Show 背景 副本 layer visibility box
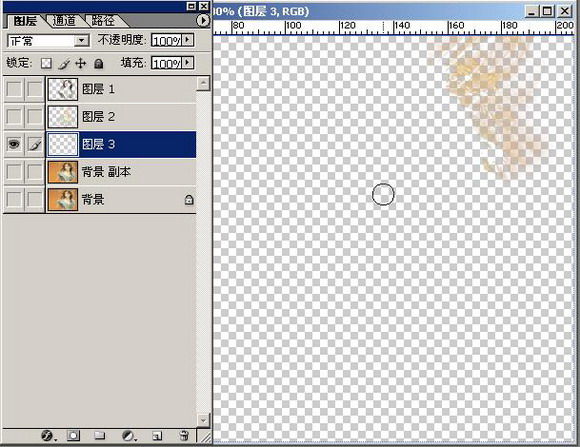This screenshot has height=447, width=580. [14, 172]
